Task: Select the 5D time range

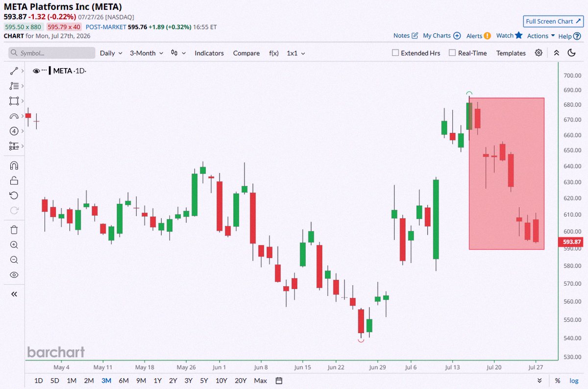Action: 55,381
